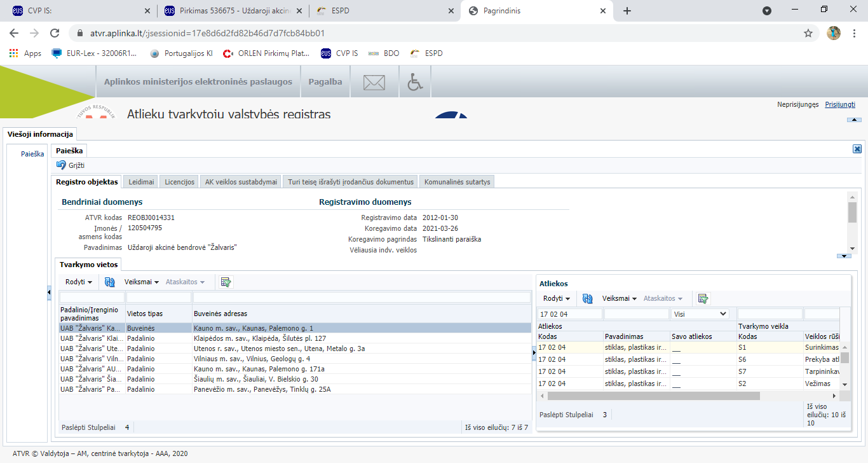Switch to the Leidimai tab
Screen dimensions: 868x463
coord(141,182)
